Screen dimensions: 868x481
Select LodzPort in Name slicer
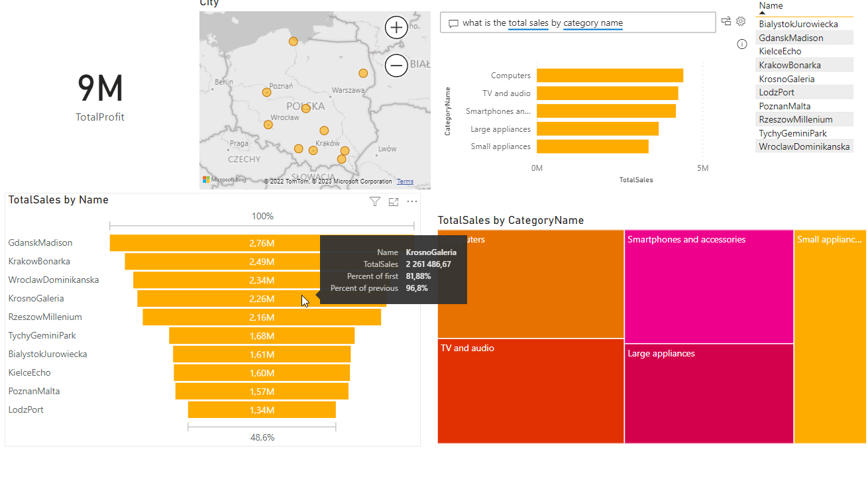(x=804, y=92)
